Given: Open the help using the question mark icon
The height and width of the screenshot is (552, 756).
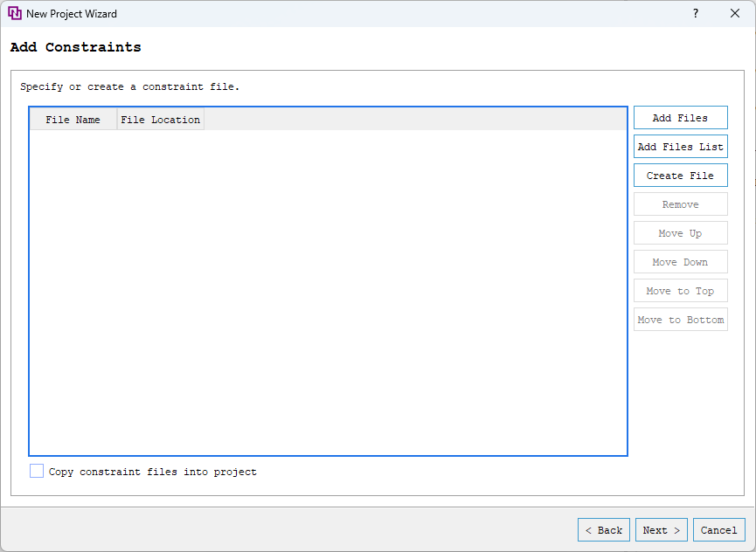Looking at the screenshot, I should click(x=695, y=13).
